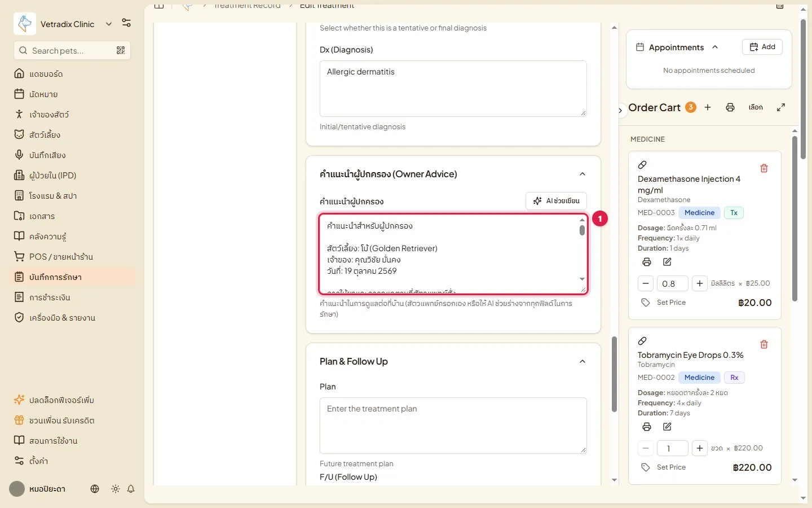Open the sidebar display options icon
812x508 pixels.
click(126, 23)
